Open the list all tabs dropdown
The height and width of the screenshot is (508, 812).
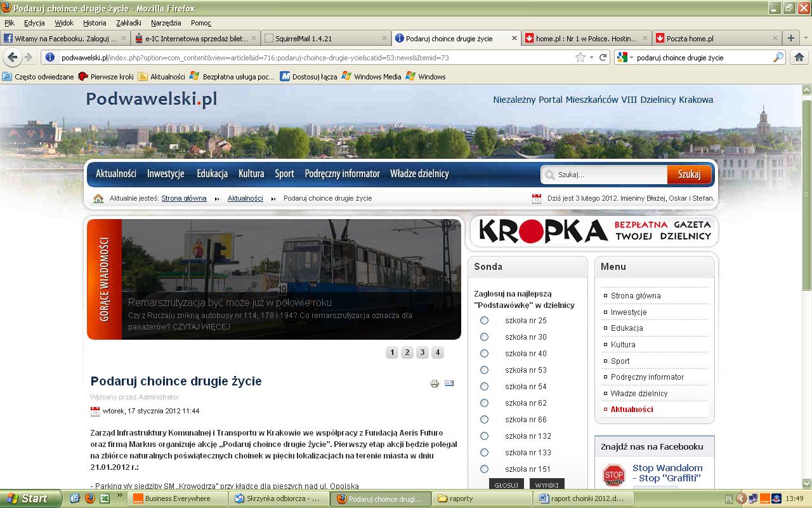pyautogui.click(x=806, y=38)
